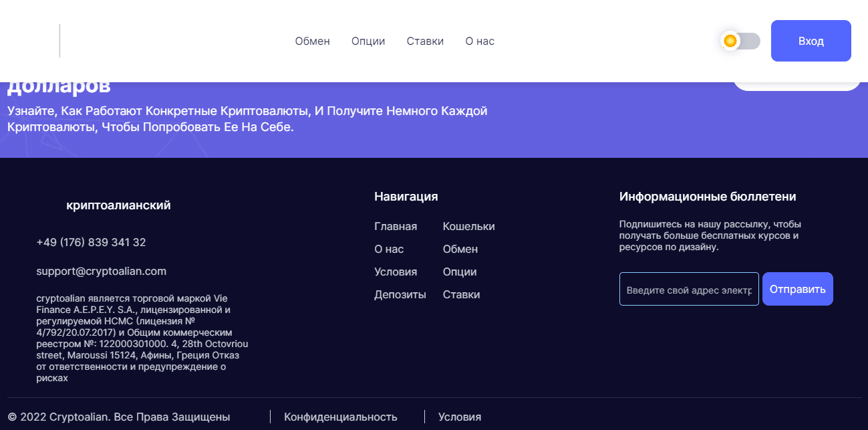The width and height of the screenshot is (868, 430).
Task: Click the Отправить newsletter button
Action: (x=797, y=288)
